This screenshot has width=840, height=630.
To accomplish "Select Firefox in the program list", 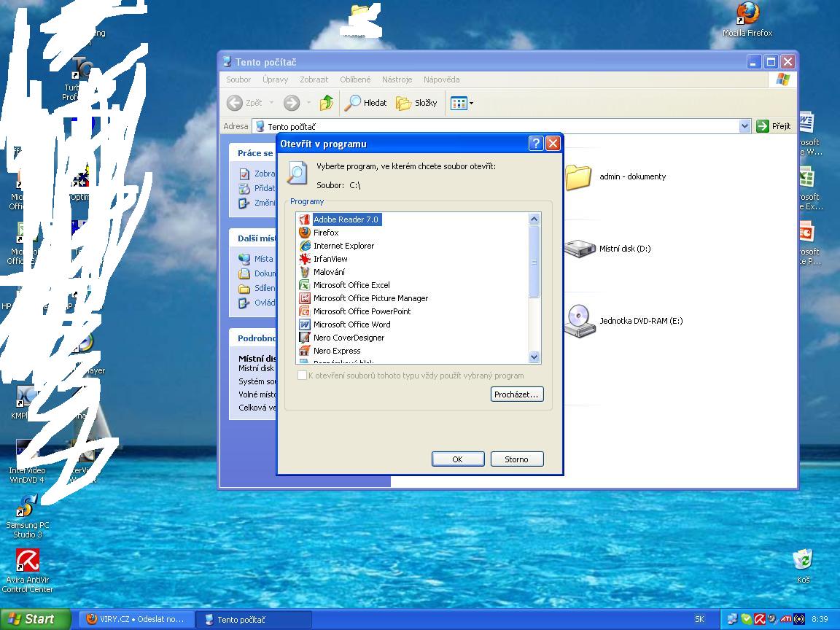I will [326, 233].
